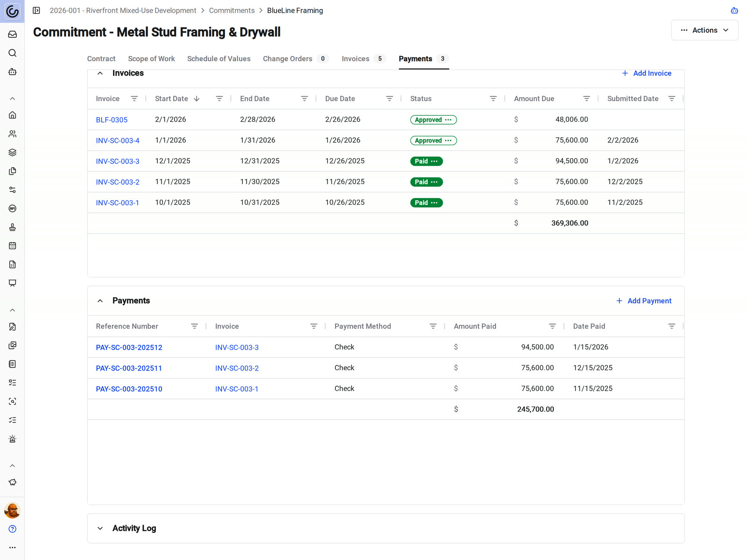Sort by Date Paid column header

pos(589,326)
